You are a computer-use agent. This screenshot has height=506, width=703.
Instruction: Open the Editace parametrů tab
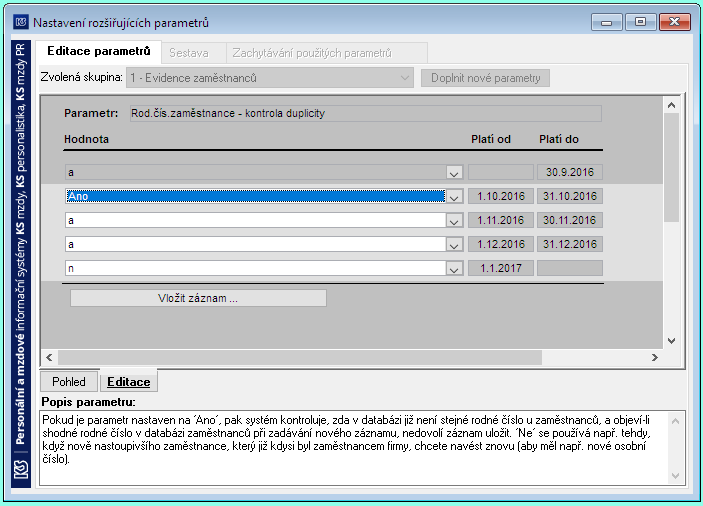(x=99, y=51)
